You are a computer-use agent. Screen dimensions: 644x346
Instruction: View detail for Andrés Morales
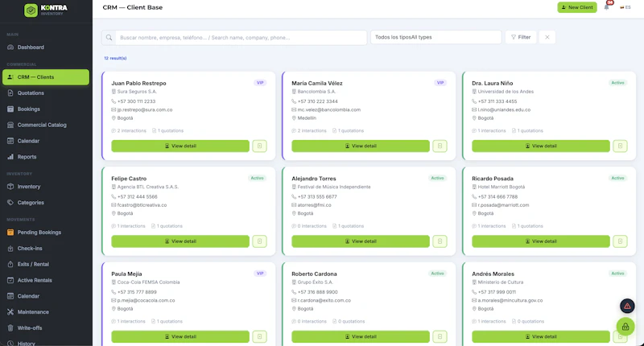tap(541, 336)
